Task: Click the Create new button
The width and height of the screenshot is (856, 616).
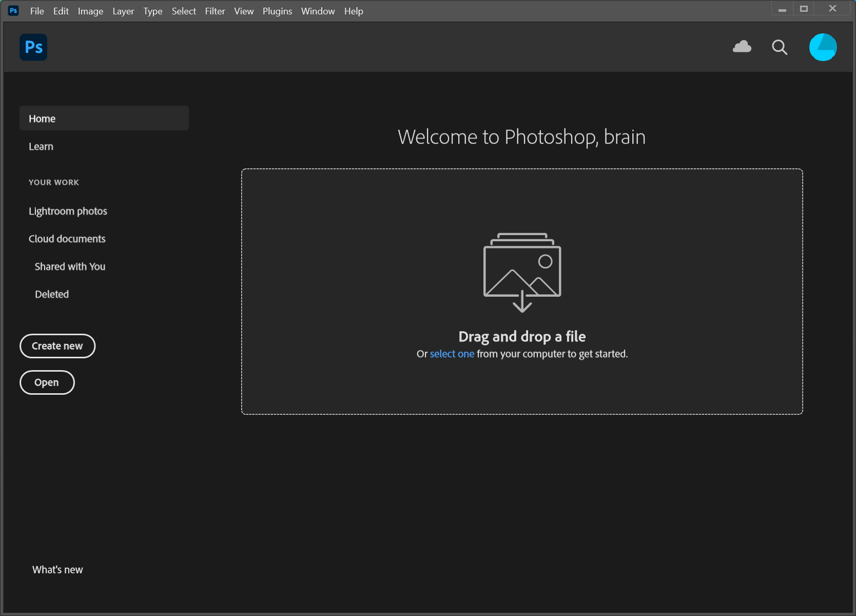Action: pos(57,346)
